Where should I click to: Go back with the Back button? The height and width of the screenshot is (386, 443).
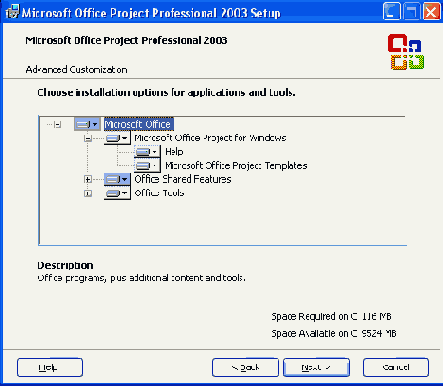245,367
